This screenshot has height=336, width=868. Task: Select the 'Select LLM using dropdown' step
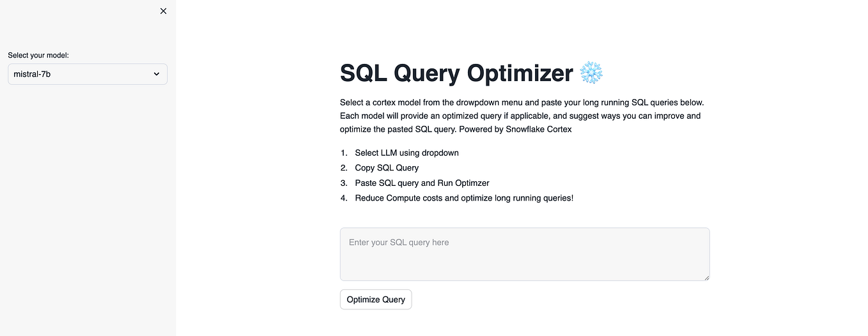tap(407, 153)
